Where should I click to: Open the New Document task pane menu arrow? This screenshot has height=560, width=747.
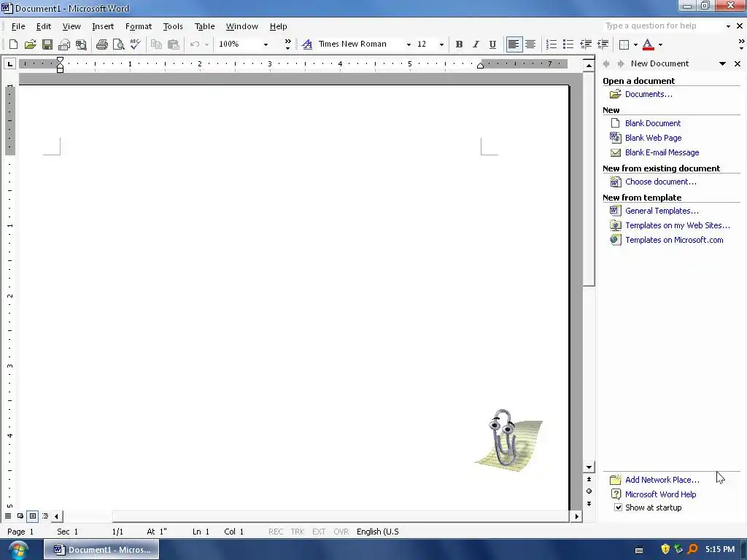[723, 63]
